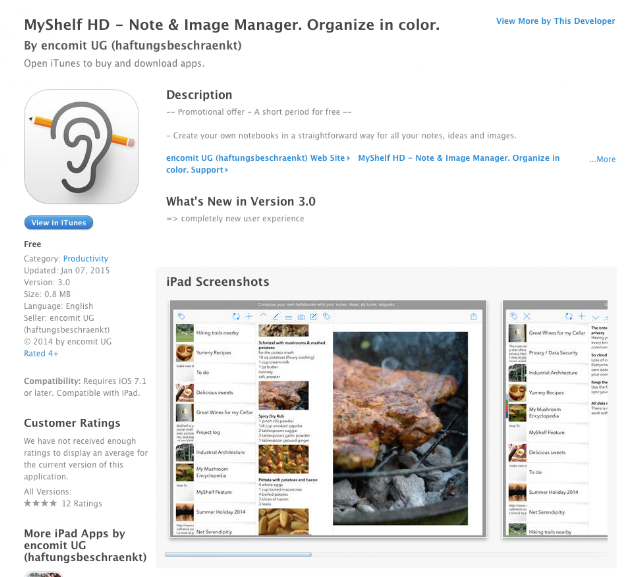Image resolution: width=640 pixels, height=577 pixels.
Task: Click the 4-star rating under All Versions
Action: point(40,503)
